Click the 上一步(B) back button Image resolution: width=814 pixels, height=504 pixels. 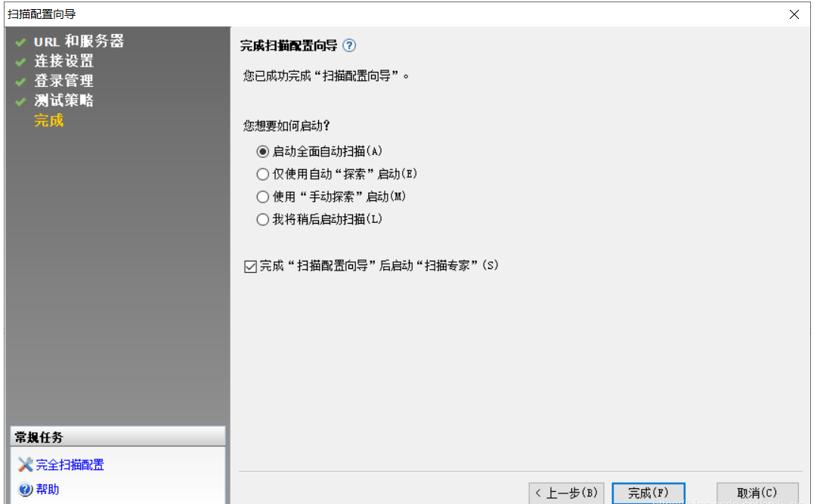pos(566,493)
